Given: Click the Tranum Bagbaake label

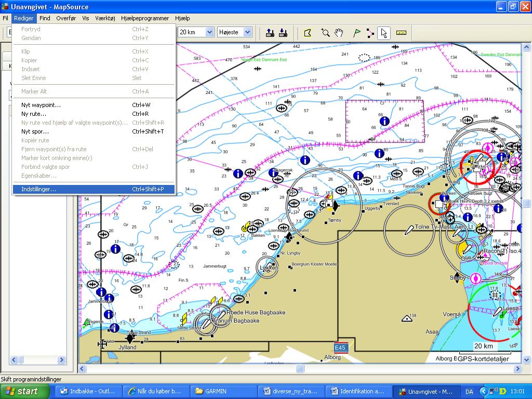Looking at the screenshot, I should click(236, 321).
